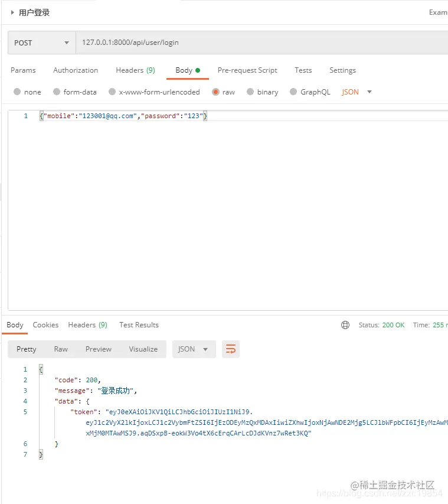Screen dimensions: 448x504
Task: Switch to the Authorization tab
Action: 76,70
